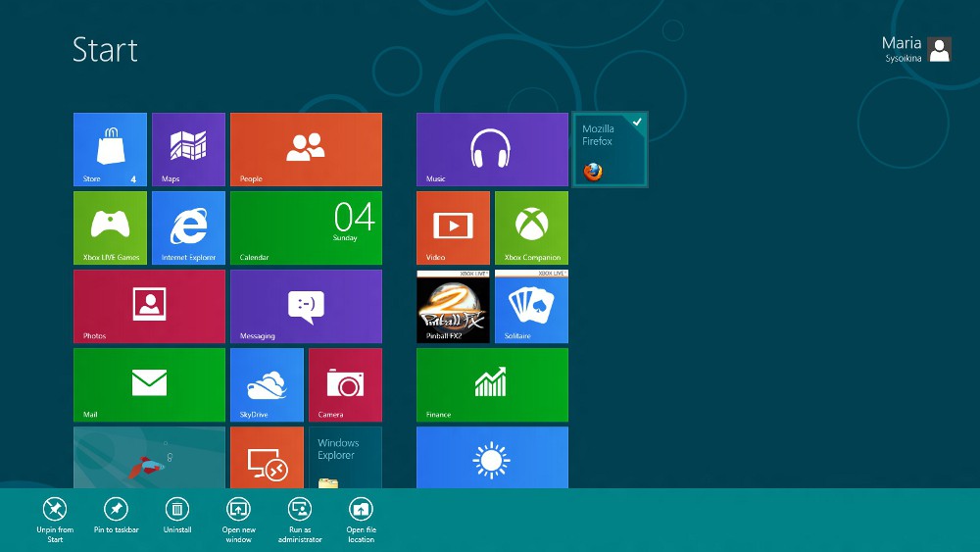Image resolution: width=980 pixels, height=552 pixels.
Task: Open the Store tile
Action: (110, 149)
